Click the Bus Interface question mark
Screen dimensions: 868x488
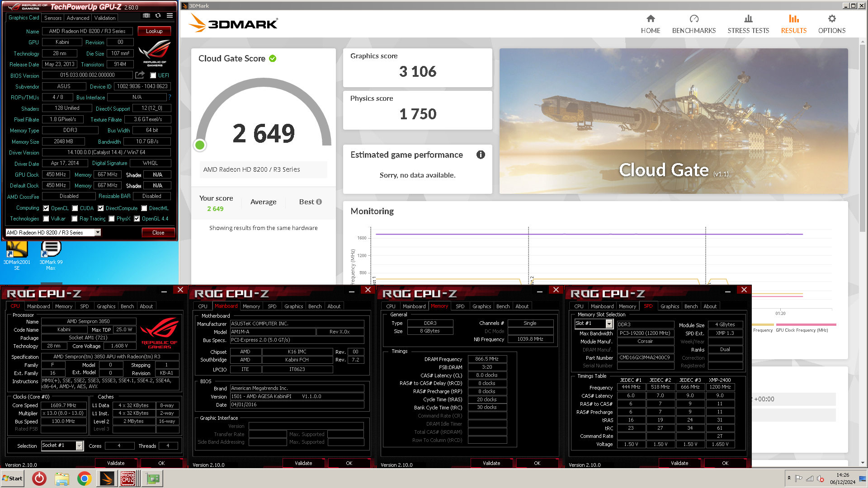click(170, 97)
